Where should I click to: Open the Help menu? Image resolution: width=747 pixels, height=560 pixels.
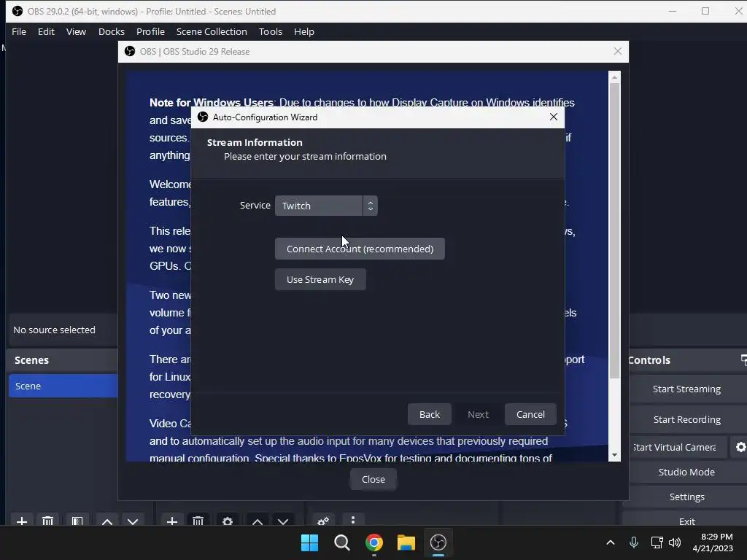point(304,32)
